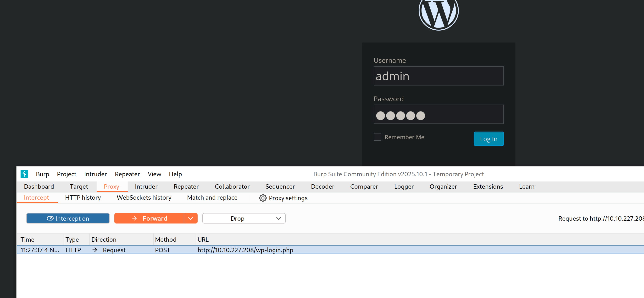Click the Burp Suite lightning logo icon

pos(24,174)
